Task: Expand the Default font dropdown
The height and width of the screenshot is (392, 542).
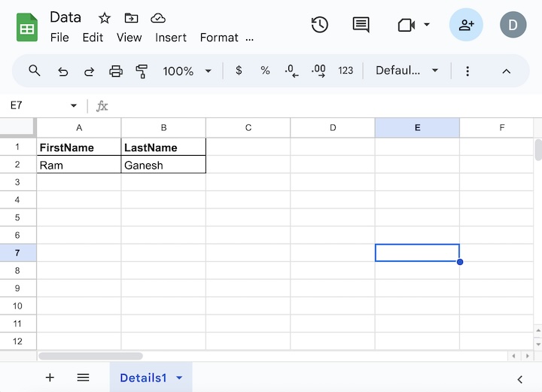Action: pyautogui.click(x=407, y=71)
